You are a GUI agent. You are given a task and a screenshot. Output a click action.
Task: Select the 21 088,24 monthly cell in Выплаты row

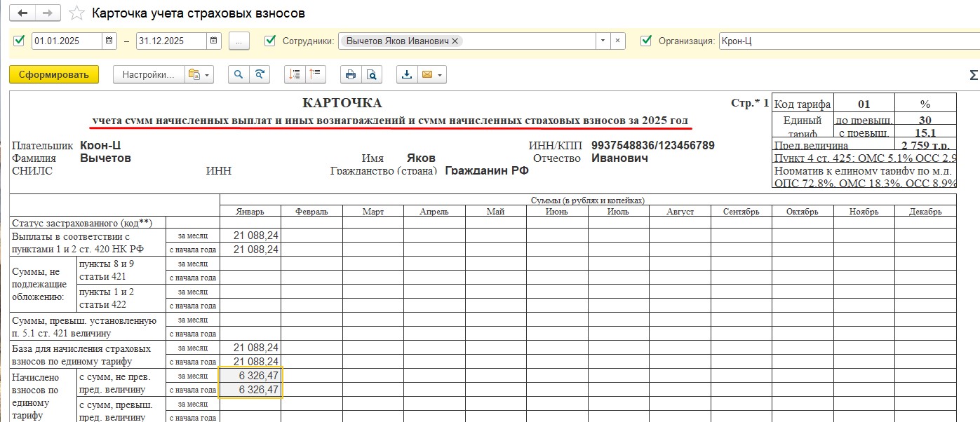coord(250,236)
